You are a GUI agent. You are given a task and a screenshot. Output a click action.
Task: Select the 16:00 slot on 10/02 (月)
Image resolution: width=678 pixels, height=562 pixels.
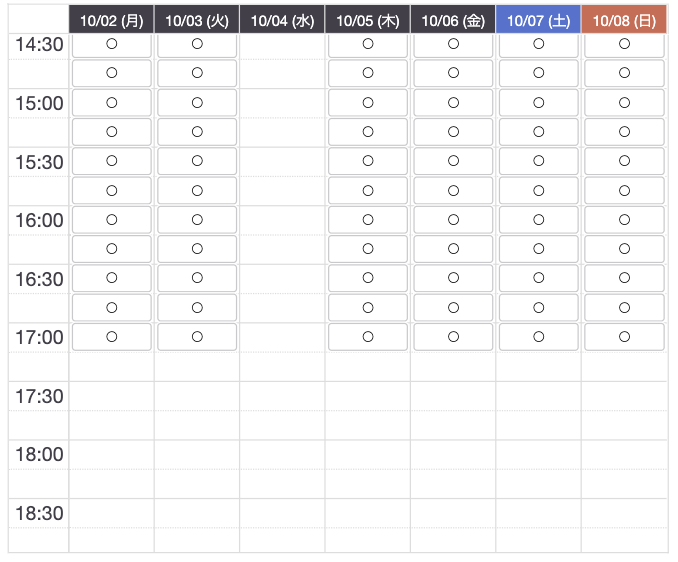[112, 220]
